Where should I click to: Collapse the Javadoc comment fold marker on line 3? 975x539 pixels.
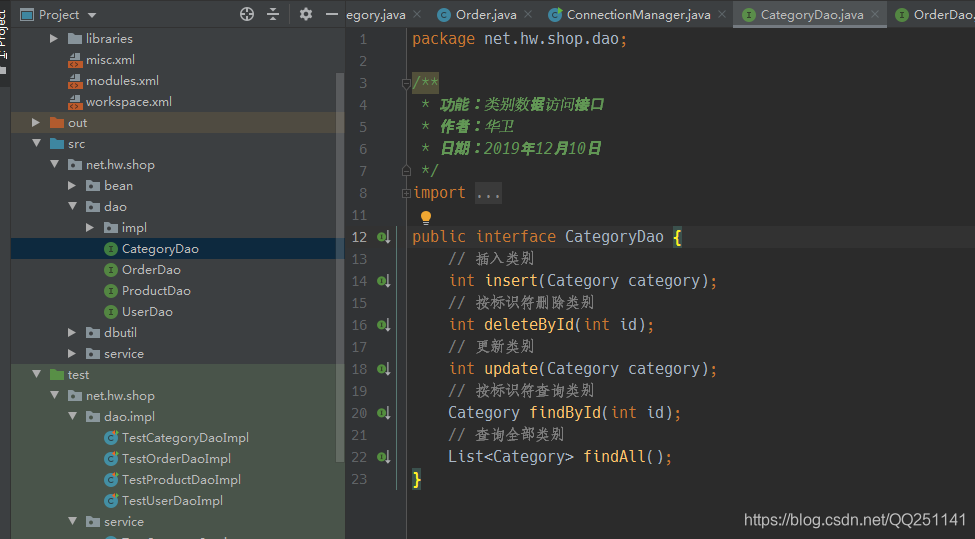pyautogui.click(x=406, y=83)
